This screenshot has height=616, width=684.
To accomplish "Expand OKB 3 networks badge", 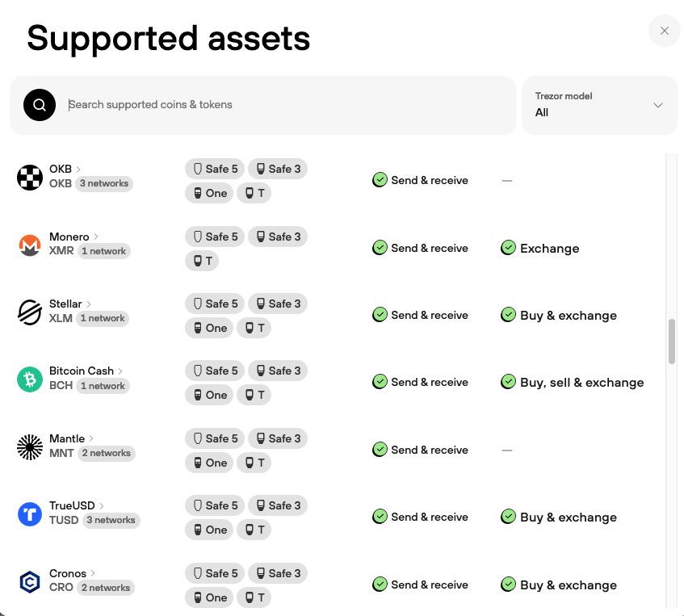I will point(104,183).
